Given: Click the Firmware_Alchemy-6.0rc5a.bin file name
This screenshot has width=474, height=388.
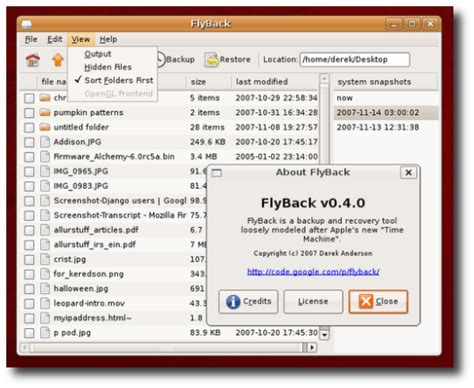Looking at the screenshot, I should (114, 156).
